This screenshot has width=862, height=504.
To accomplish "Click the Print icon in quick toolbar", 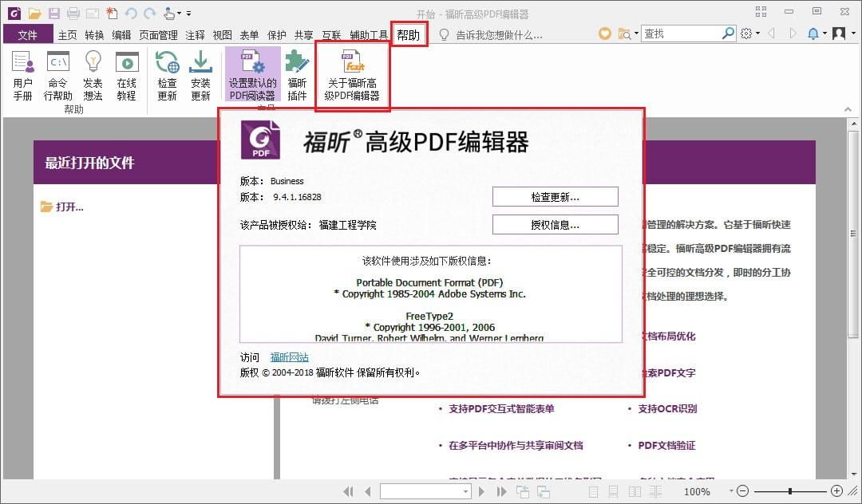I will coord(73,13).
